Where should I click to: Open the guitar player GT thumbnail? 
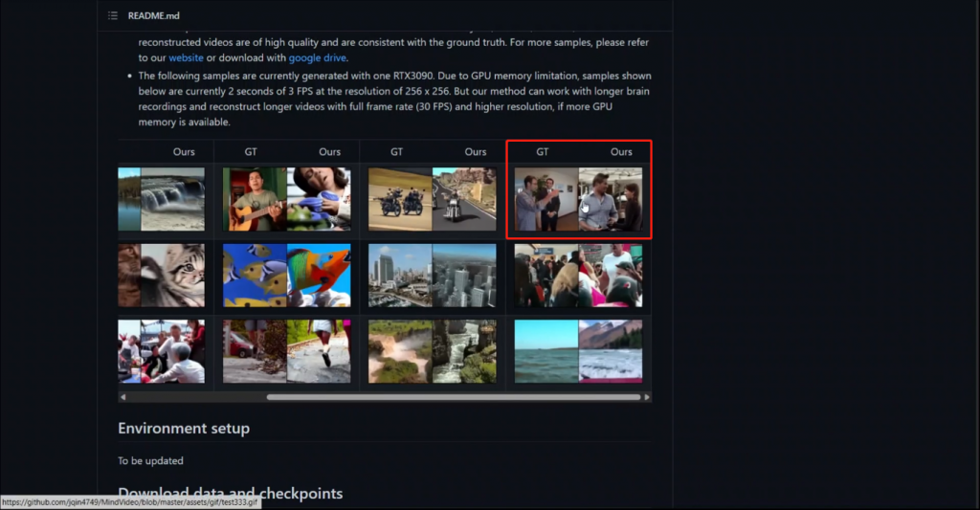(255, 199)
